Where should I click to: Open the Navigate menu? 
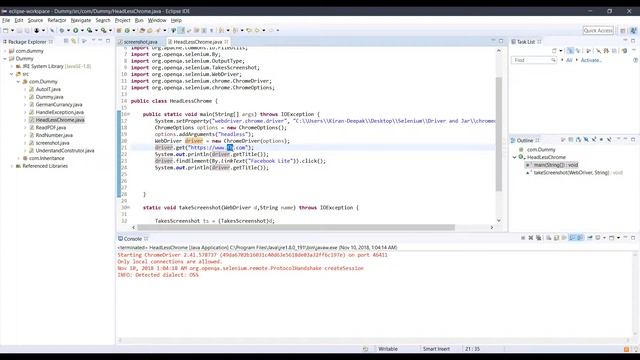tap(81, 20)
